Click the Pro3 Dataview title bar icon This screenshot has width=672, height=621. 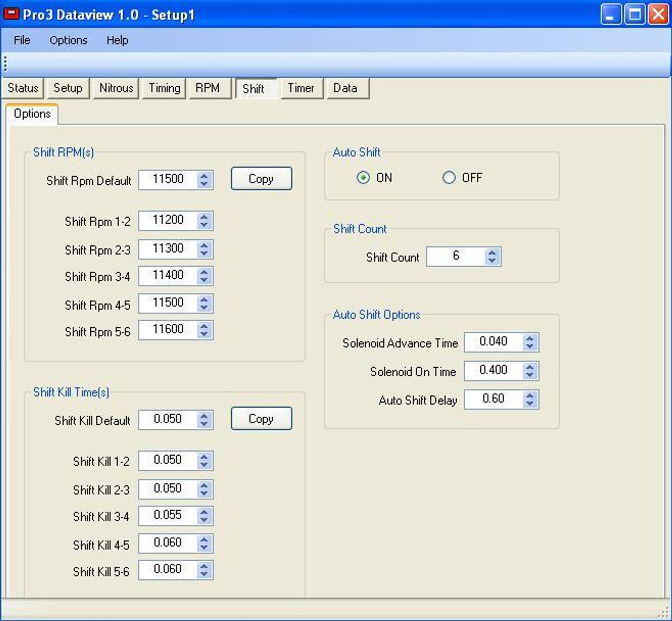click(10, 15)
